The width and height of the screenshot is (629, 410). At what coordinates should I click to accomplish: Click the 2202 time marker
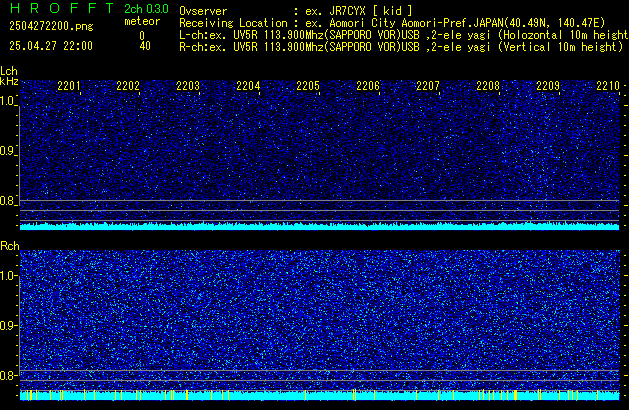[128, 86]
